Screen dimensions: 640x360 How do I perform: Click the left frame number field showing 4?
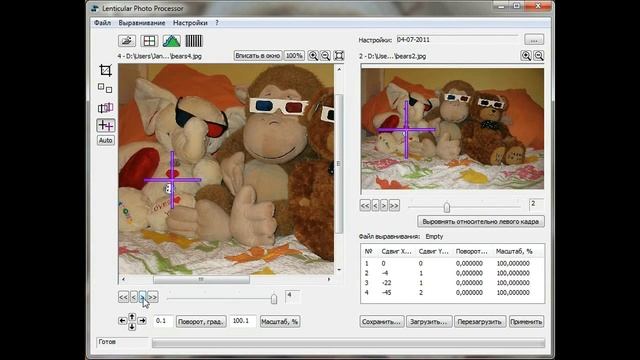[293, 296]
